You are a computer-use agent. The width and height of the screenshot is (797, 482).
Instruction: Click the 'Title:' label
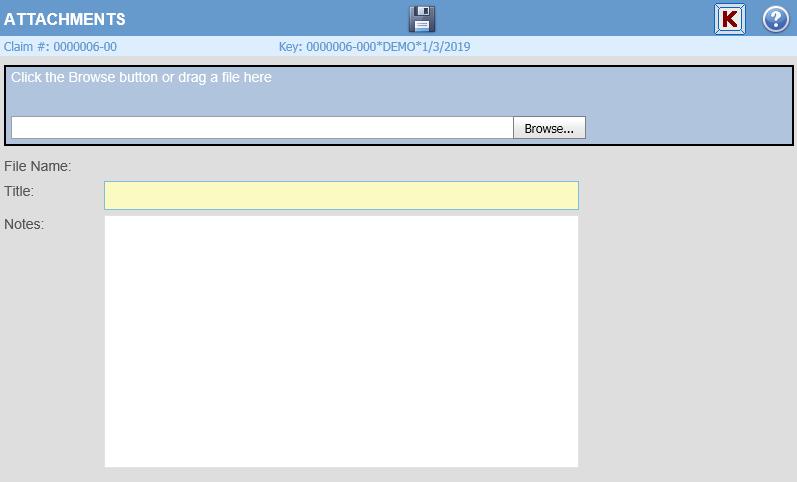(19, 191)
